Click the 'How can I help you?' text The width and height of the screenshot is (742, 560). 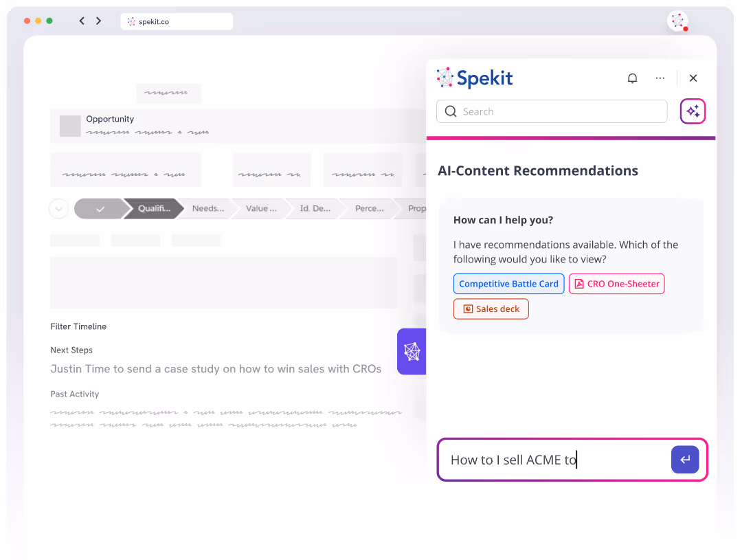click(x=503, y=220)
